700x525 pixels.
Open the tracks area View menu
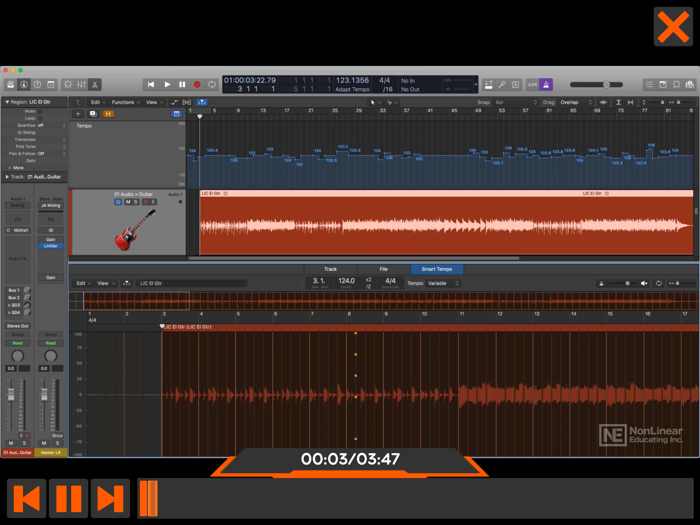154,102
